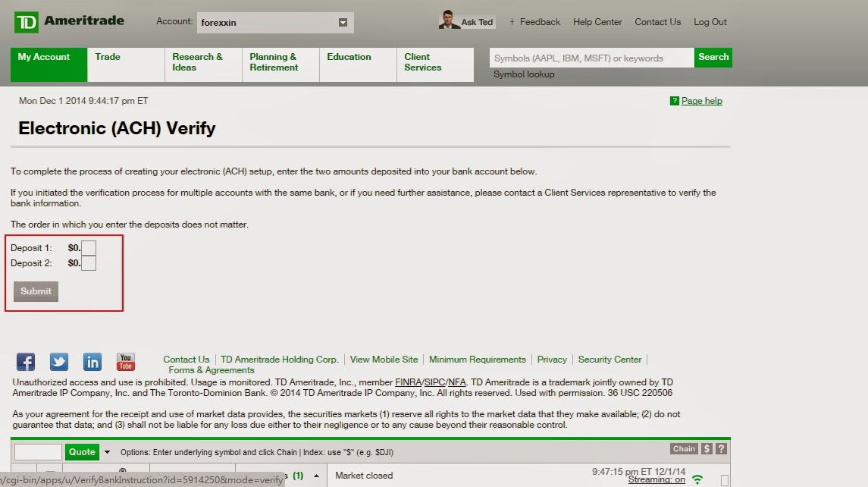Open the Facebook social icon
868x487 pixels.
tap(26, 362)
